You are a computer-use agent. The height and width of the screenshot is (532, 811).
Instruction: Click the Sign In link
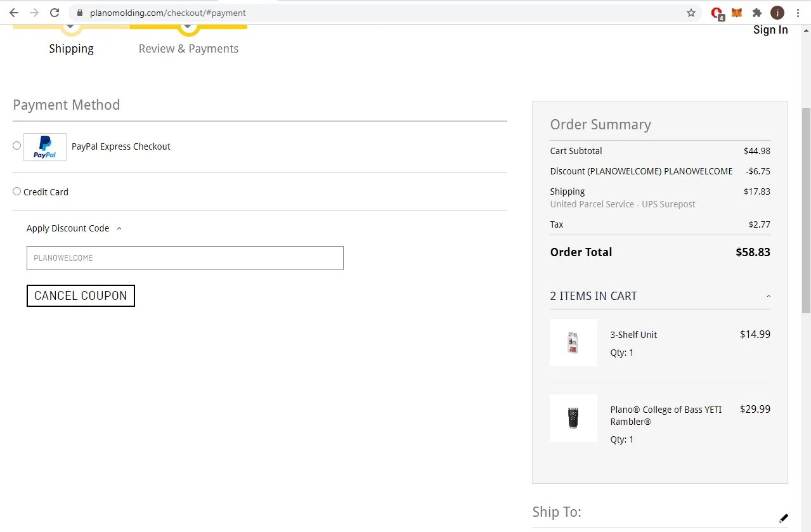pos(770,30)
